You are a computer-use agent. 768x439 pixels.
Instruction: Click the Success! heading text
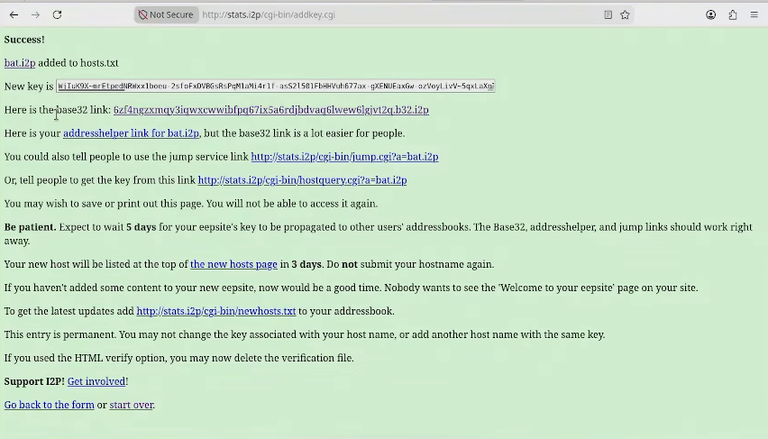(24, 39)
